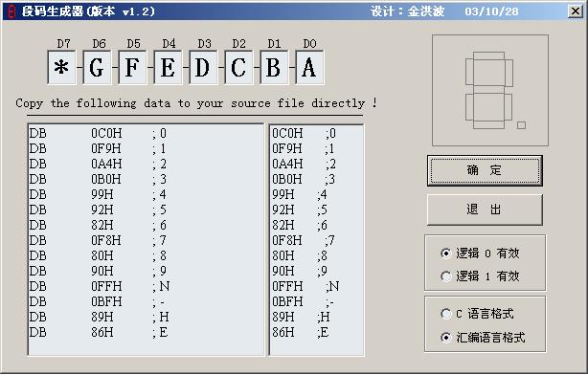Click the A segment box under D0
The width and height of the screenshot is (588, 375).
pyautogui.click(x=309, y=68)
